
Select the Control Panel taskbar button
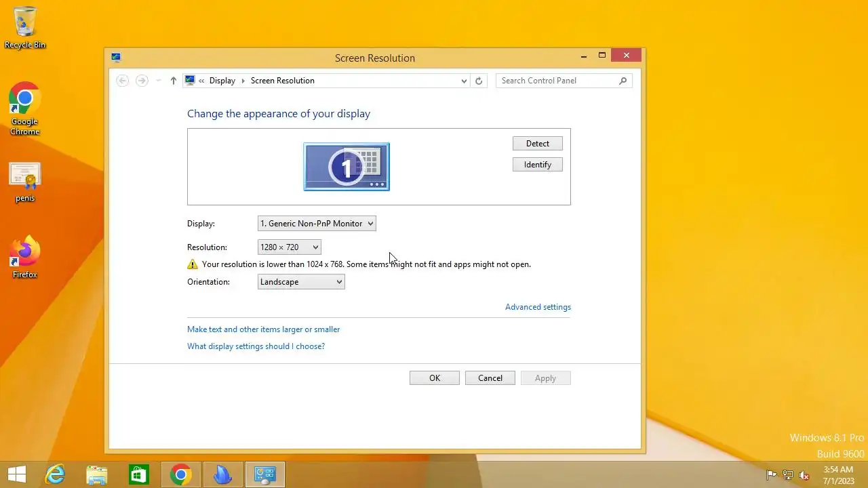point(264,475)
